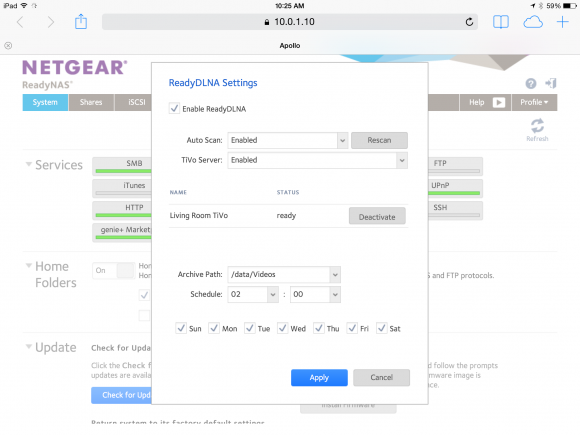
Task: Click the Check for Updates button
Action: tap(122, 395)
